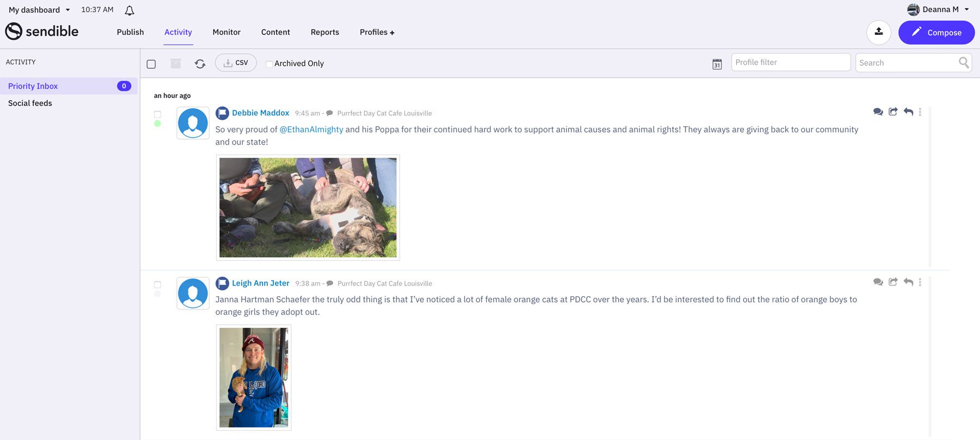Open the photo thumbnail in Leigh Ann's post
This screenshot has width=980, height=440.
click(254, 377)
